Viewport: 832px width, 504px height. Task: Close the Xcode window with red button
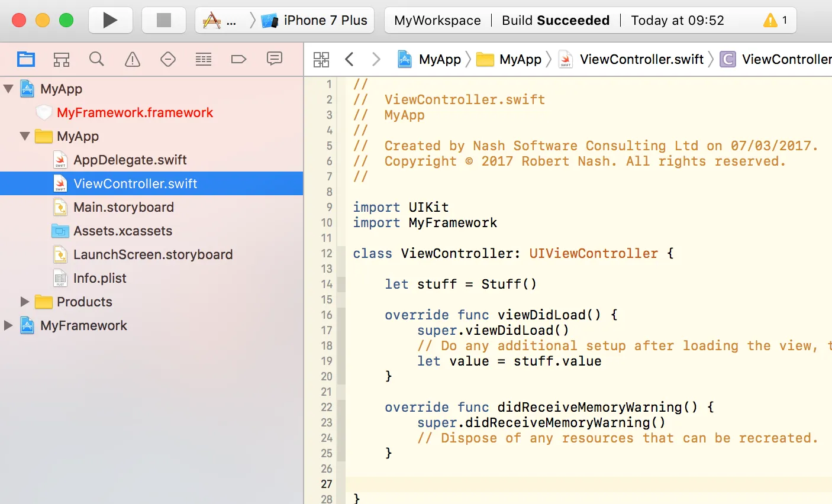tap(19, 20)
